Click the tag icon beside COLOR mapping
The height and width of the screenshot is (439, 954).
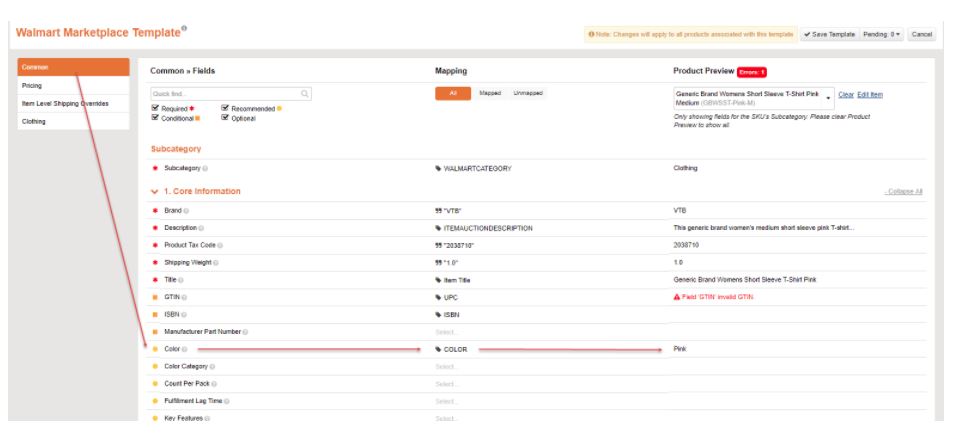(438, 350)
